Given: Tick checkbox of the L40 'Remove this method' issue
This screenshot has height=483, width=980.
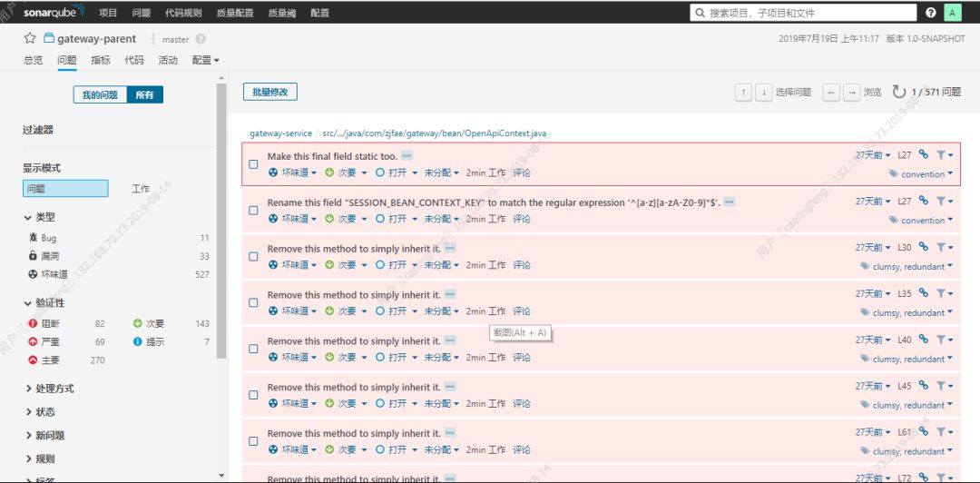Looking at the screenshot, I should [253, 350].
